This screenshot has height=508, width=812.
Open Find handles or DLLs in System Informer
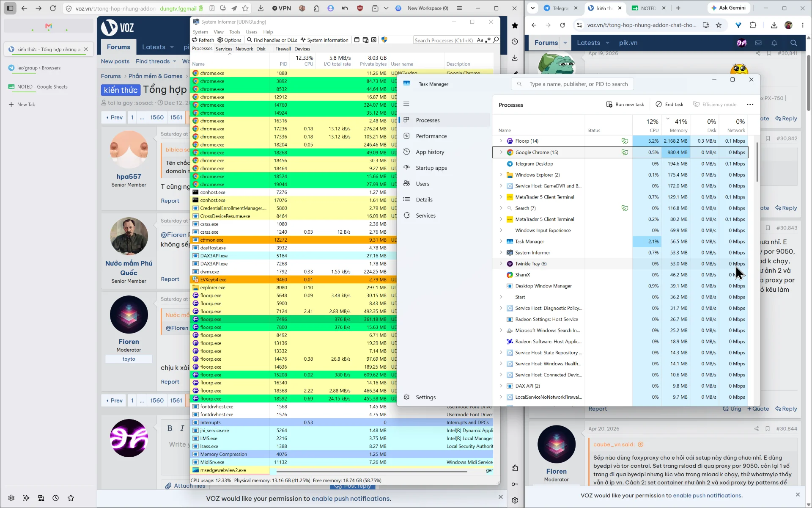(x=272, y=40)
